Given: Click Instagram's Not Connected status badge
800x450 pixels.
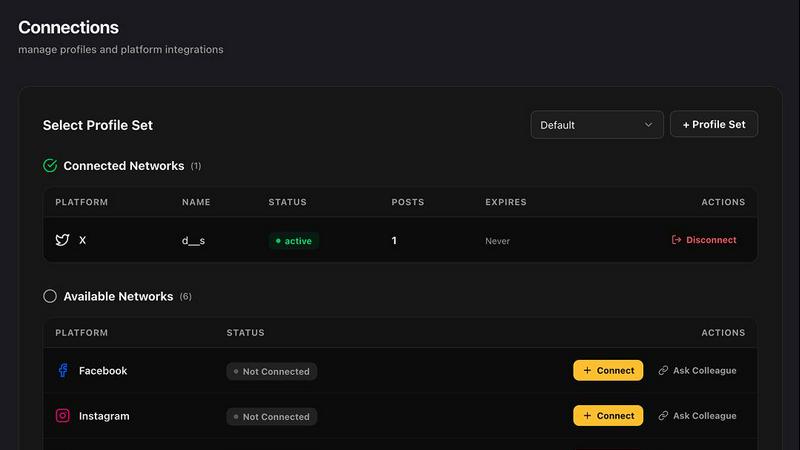Looking at the screenshot, I should coord(271,417).
